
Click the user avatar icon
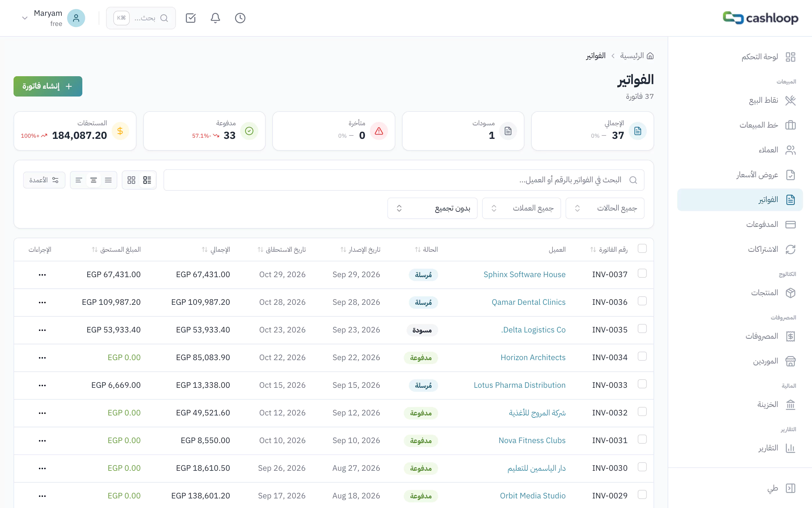pyautogui.click(x=76, y=18)
